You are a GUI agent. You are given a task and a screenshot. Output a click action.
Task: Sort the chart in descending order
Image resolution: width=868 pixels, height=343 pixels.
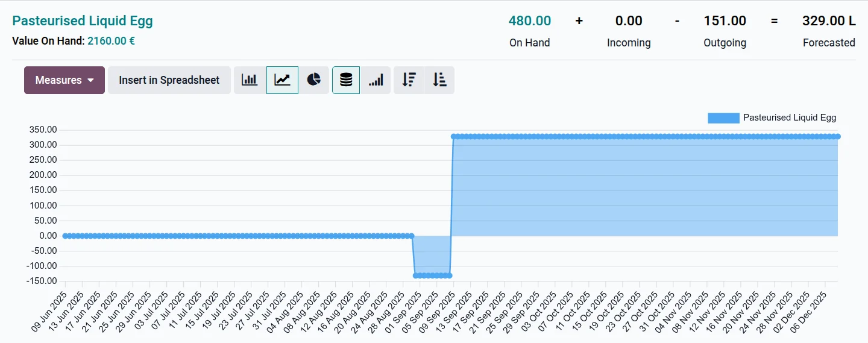coord(409,80)
